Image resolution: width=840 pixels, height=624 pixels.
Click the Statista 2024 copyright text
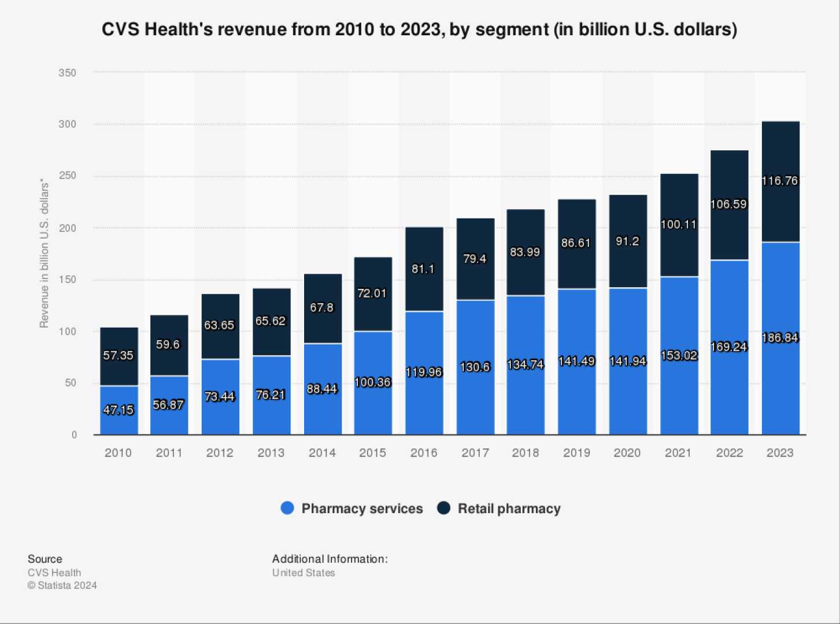coord(62,585)
